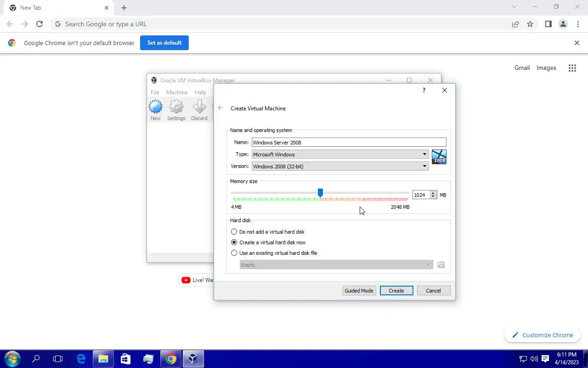Switch to Chrome via taskbar icon
Screen dimensions: 588x368
(x=171, y=359)
